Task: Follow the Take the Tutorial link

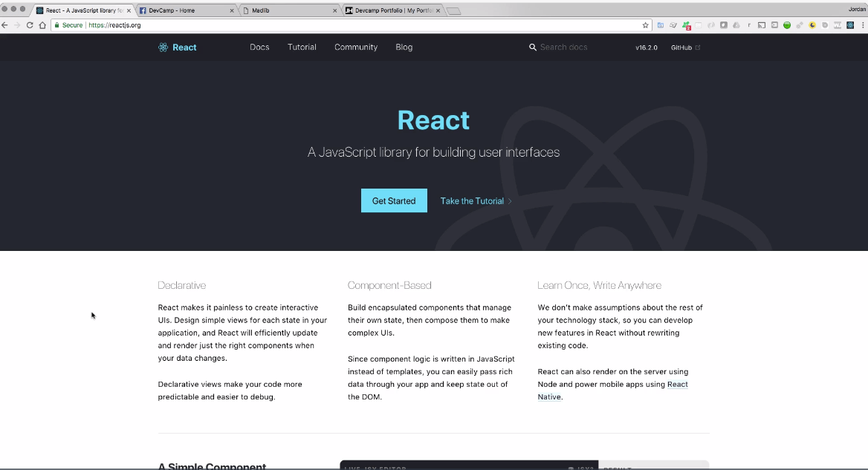Action: 476,201
